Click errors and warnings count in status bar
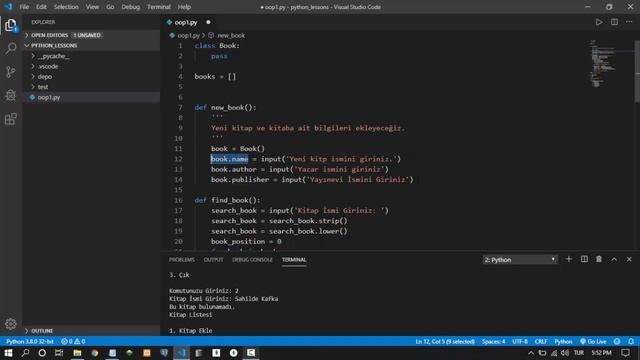This screenshot has height=360, width=640. [x=73, y=341]
